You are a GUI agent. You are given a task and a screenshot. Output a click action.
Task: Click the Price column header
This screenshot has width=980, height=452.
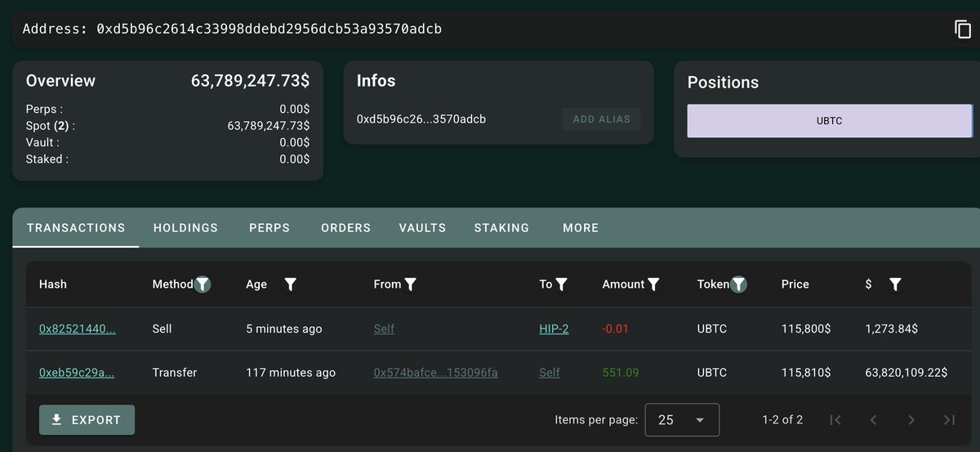click(x=795, y=284)
